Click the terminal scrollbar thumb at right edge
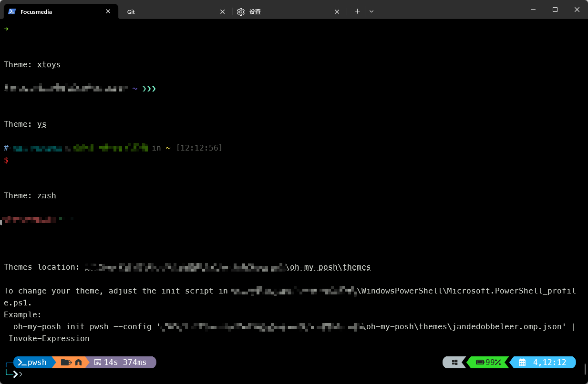 pos(585,369)
